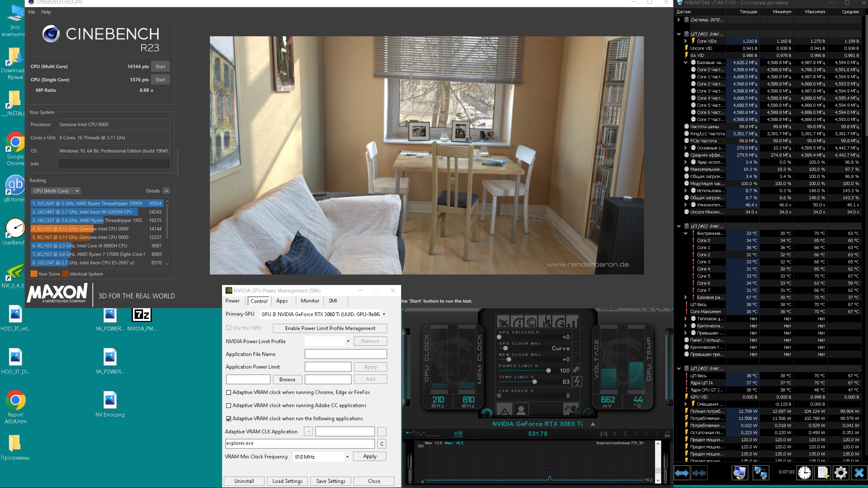Click Afterburner save profile floppy icon

tap(604, 434)
